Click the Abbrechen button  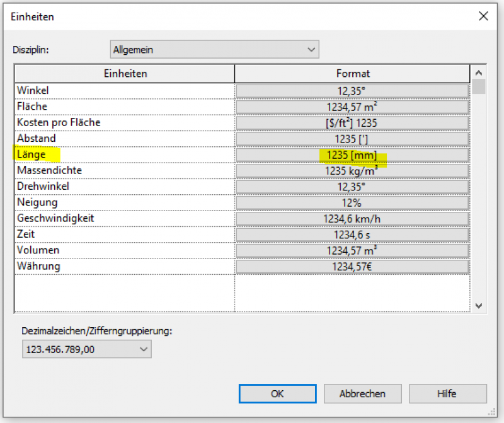click(x=362, y=393)
